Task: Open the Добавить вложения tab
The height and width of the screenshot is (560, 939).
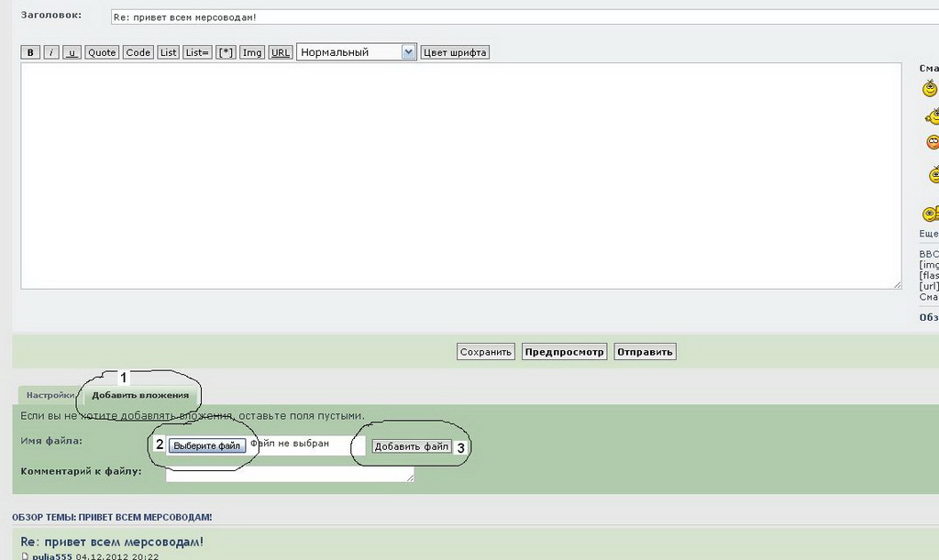Action: (x=140, y=395)
